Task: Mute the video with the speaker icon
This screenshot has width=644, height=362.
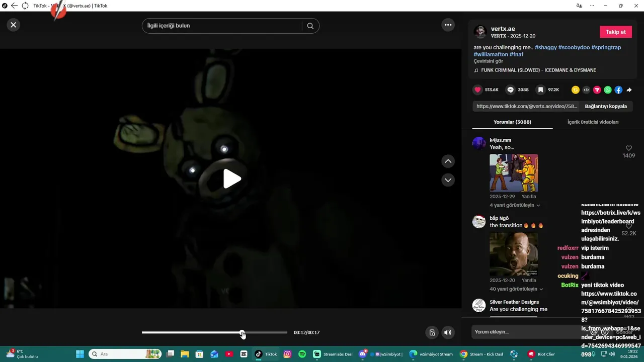Action: tap(447, 332)
